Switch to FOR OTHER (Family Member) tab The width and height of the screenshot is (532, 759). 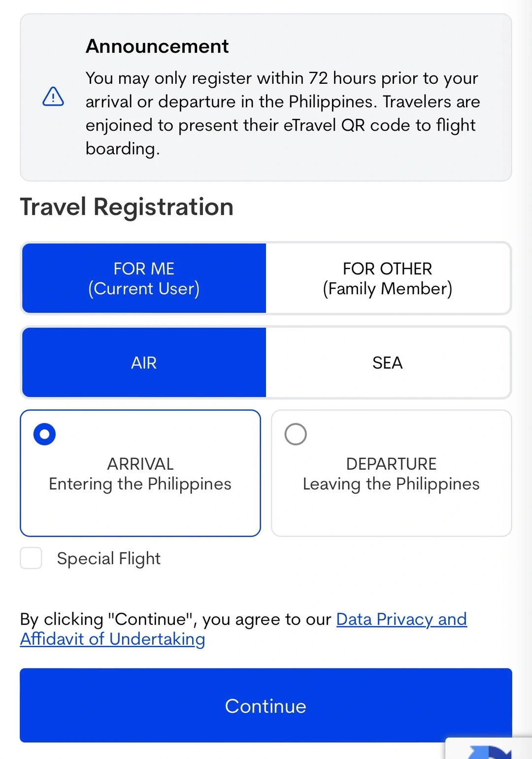388,278
